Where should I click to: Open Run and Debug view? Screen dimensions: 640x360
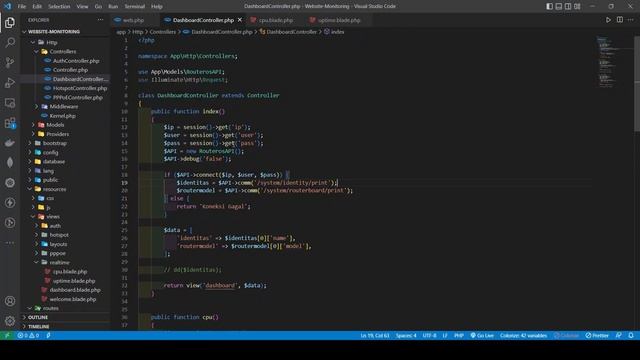tap(10, 82)
